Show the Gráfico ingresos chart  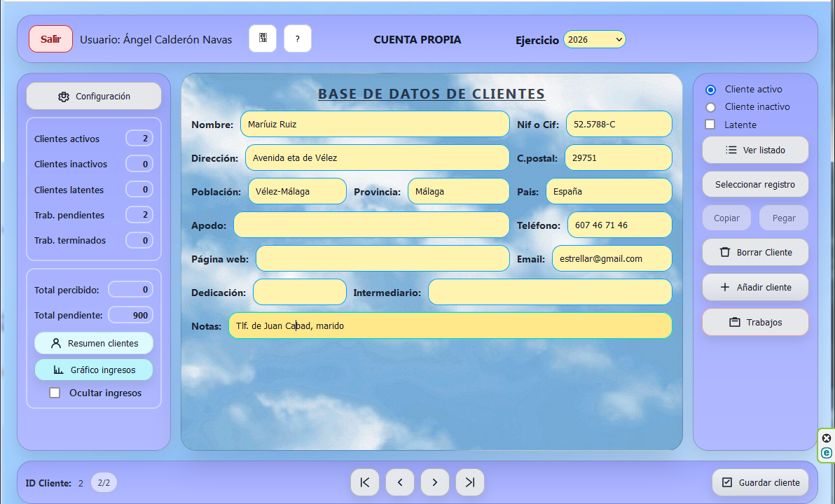94,370
